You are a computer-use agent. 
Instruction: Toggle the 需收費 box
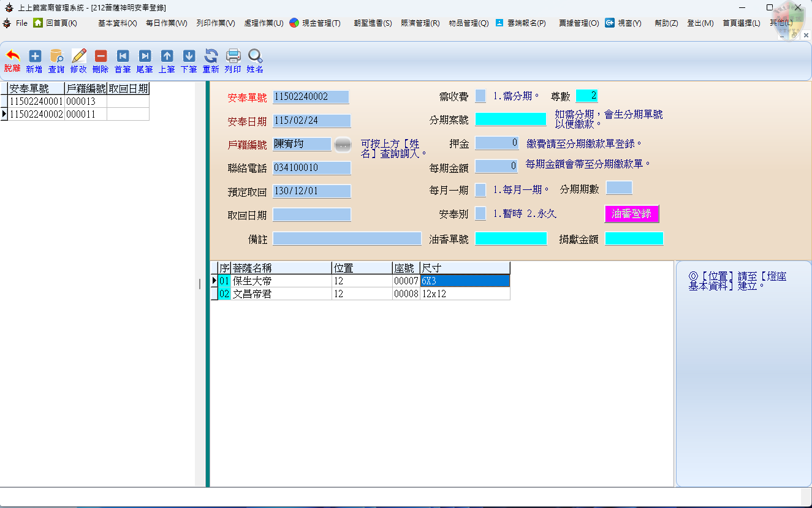pos(480,96)
